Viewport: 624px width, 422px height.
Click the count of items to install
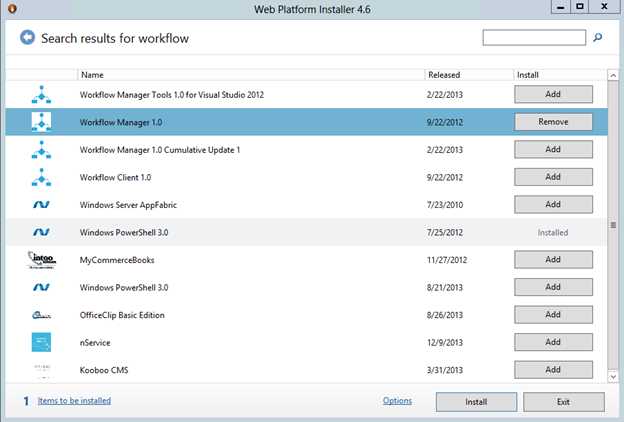click(x=26, y=401)
